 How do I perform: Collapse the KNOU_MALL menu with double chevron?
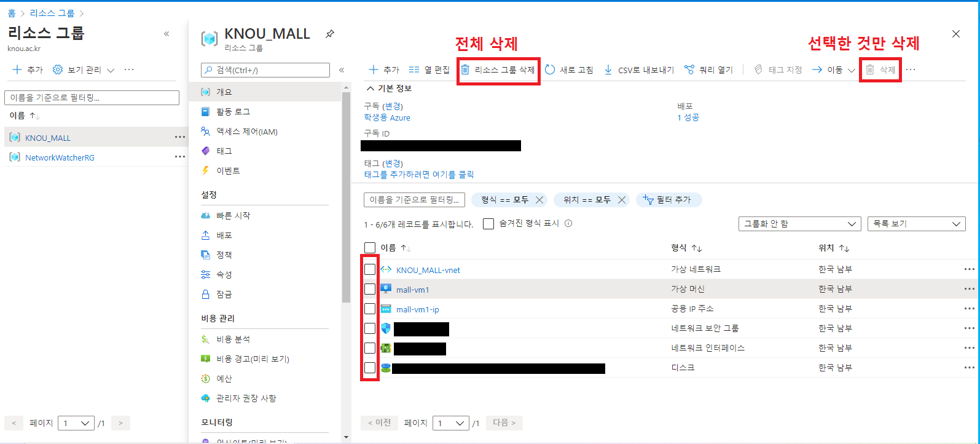342,70
